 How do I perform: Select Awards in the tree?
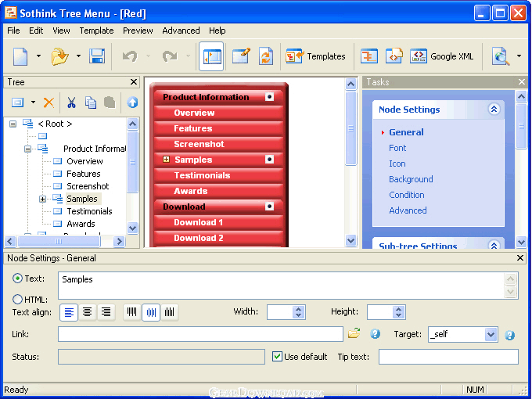click(81, 224)
